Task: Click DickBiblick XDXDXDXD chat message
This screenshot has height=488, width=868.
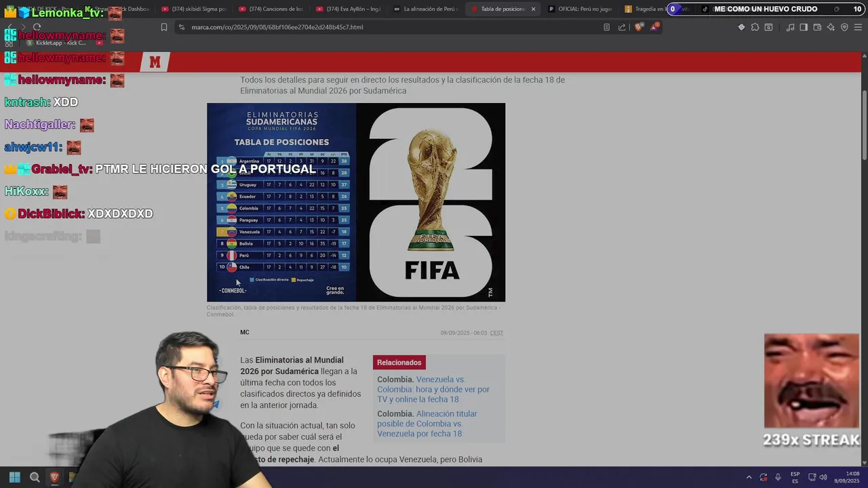Action: [79, 213]
